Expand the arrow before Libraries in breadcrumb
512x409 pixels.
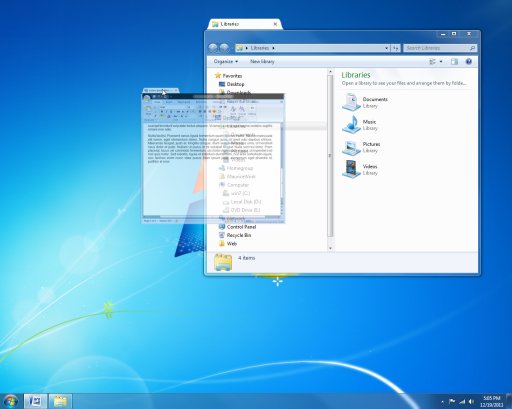(x=247, y=48)
